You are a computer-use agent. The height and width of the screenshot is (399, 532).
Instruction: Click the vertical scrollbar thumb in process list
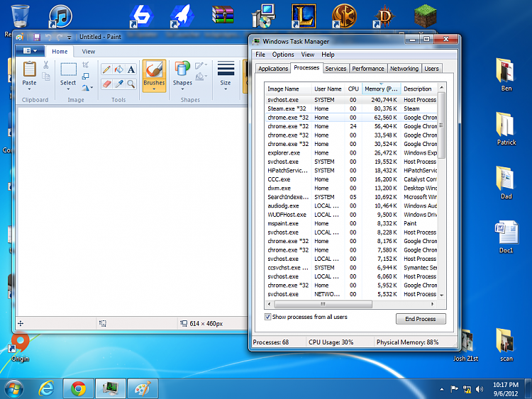point(441,125)
